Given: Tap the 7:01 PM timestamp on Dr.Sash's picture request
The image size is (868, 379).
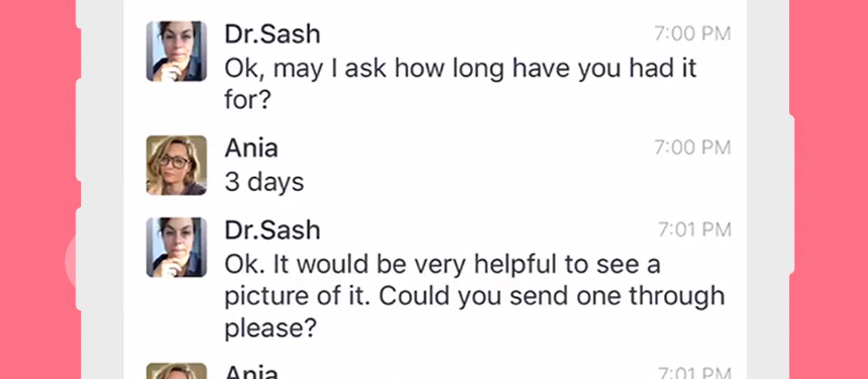Looking at the screenshot, I should click(x=695, y=230).
